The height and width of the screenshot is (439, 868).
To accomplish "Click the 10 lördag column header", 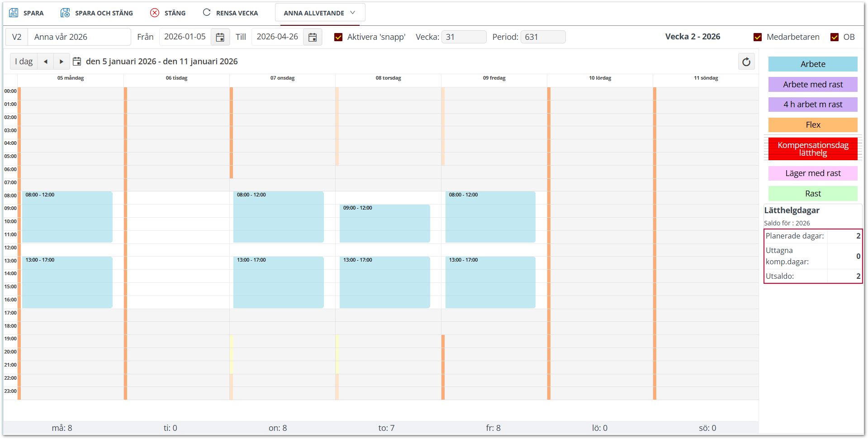I will pyautogui.click(x=600, y=78).
